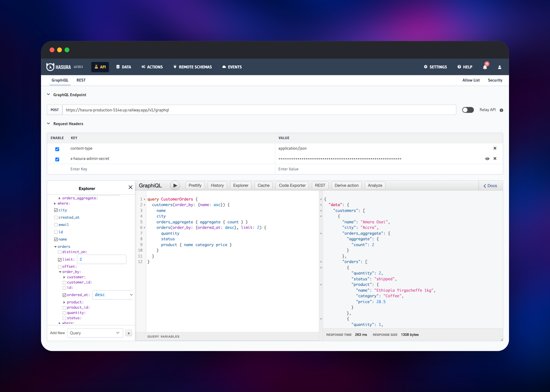550x392 pixels.
Task: Collapse the orders node in Explorer
Action: point(55,247)
